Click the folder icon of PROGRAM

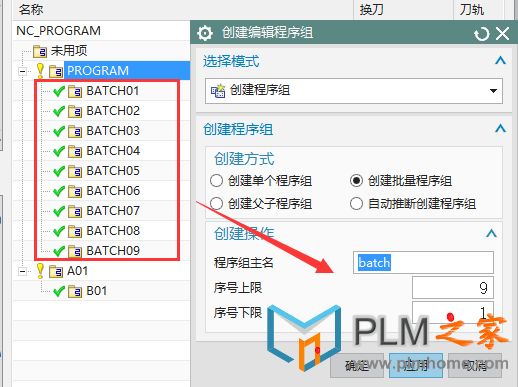tap(56, 71)
